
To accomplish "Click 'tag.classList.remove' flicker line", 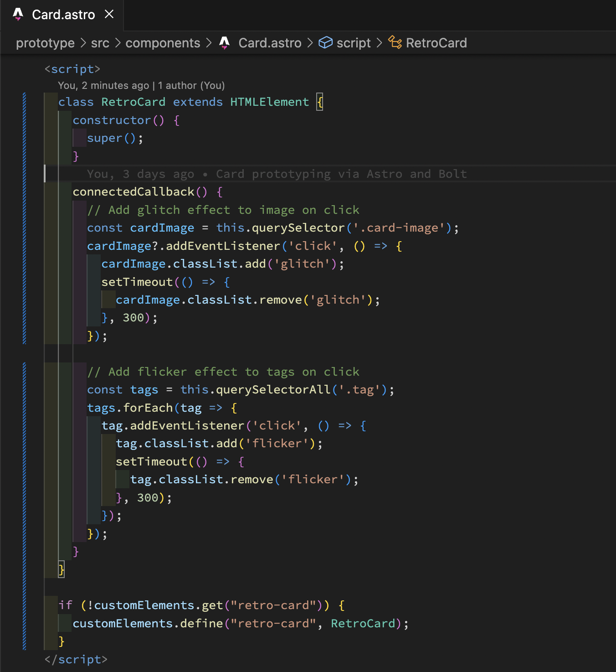I will pos(244,479).
